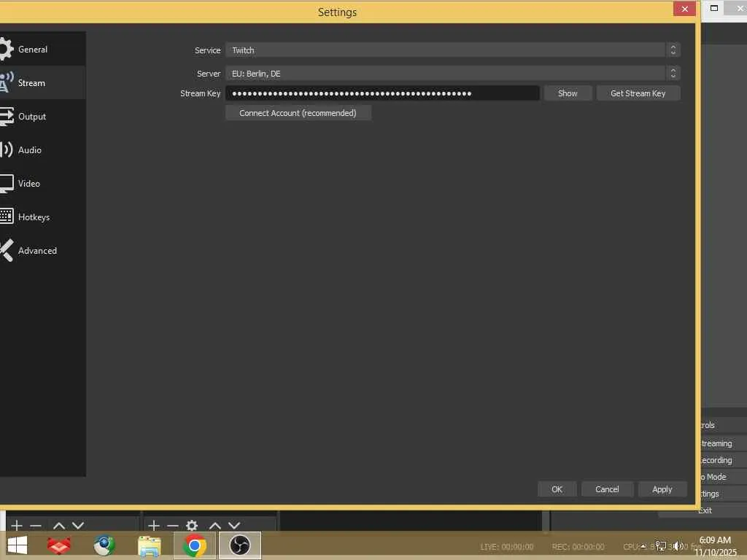The height and width of the screenshot is (560, 747).
Task: Open the General settings section
Action: click(42, 49)
